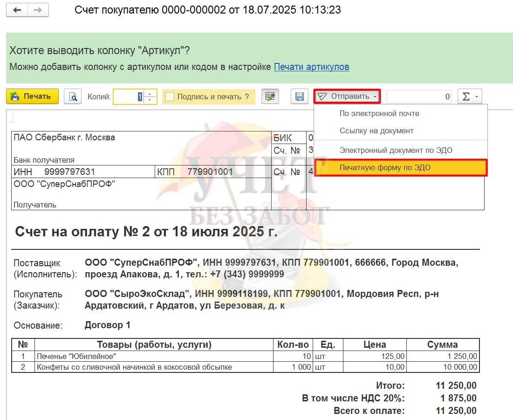This screenshot has width=513, height=420.
Task: Click the price cell 10,00
Action: [x=375, y=367]
